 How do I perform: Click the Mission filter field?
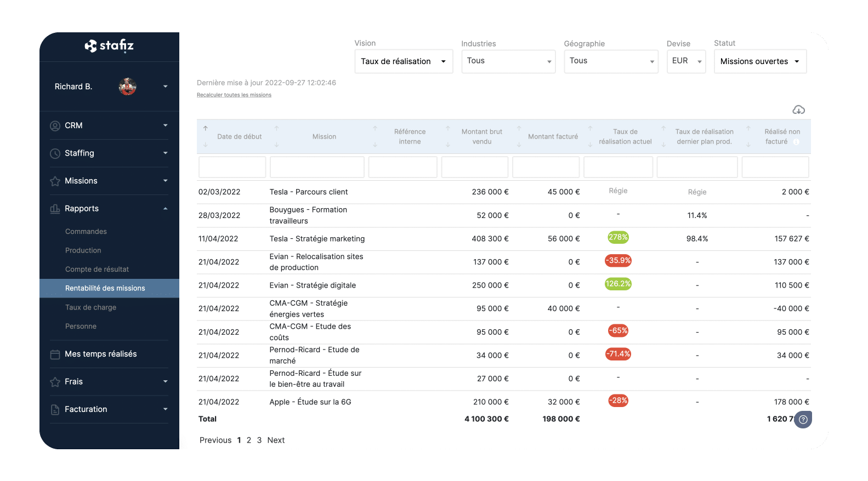pos(317,167)
